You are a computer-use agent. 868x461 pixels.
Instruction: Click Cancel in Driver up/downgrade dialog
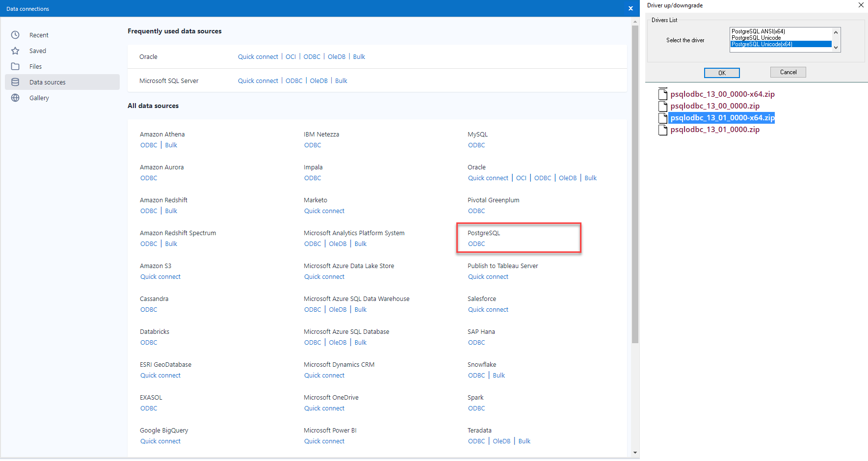788,72
